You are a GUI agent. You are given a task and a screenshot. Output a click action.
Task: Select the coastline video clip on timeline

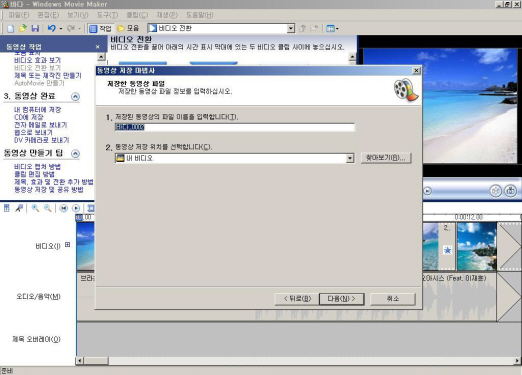[477, 247]
